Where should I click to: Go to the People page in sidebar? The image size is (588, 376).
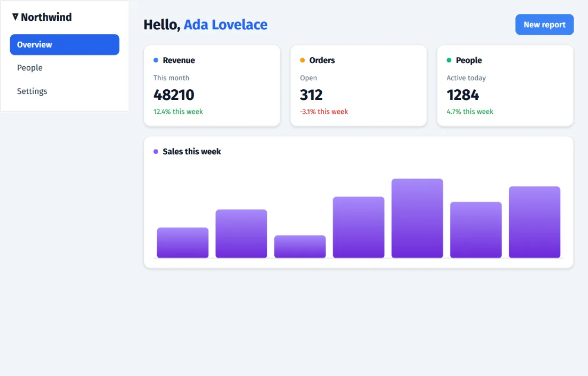tap(65, 68)
